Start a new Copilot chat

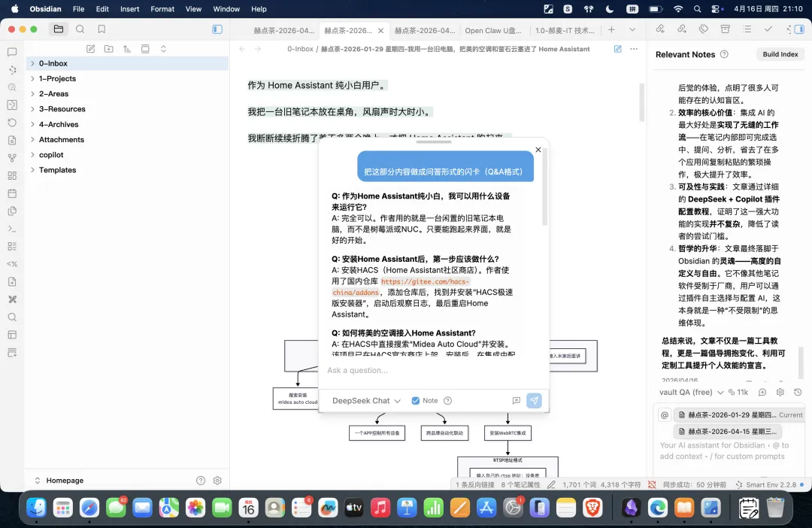(762, 393)
